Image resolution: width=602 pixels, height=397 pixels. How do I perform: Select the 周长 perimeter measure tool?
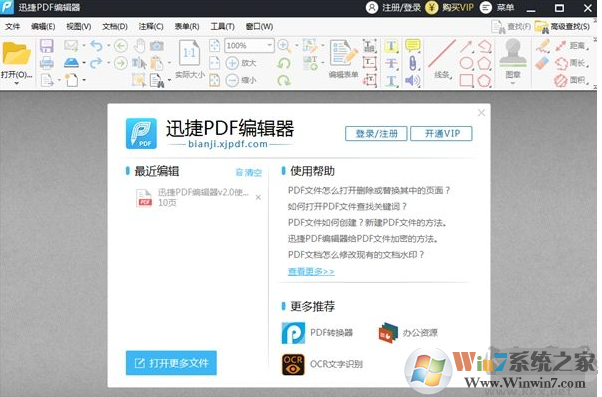tap(571, 63)
